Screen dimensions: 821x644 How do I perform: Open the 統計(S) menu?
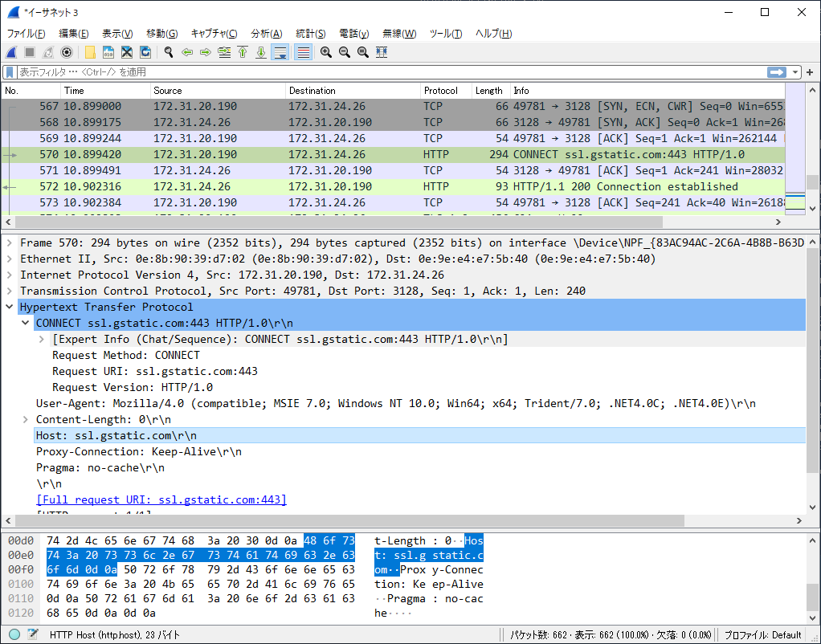point(311,34)
